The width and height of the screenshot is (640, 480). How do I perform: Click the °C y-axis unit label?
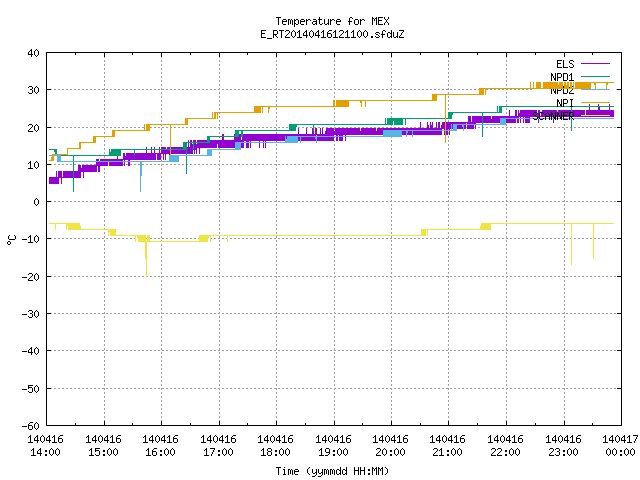click(x=11, y=240)
